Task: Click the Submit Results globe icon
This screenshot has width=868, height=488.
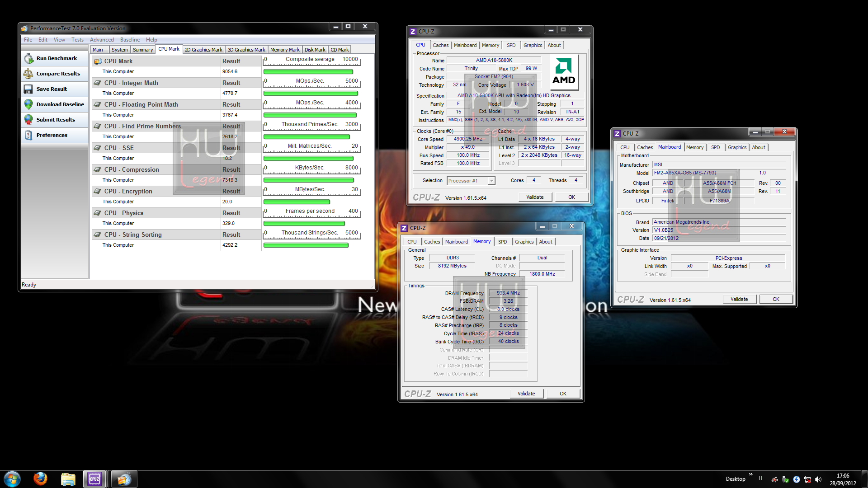Action: [28, 120]
